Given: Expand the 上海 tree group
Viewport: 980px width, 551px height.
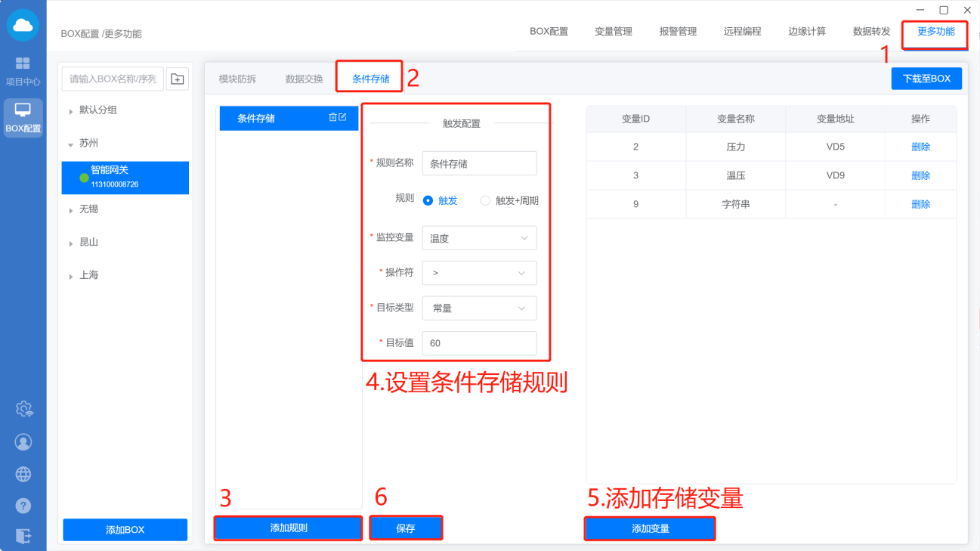Looking at the screenshot, I should coord(71,277).
